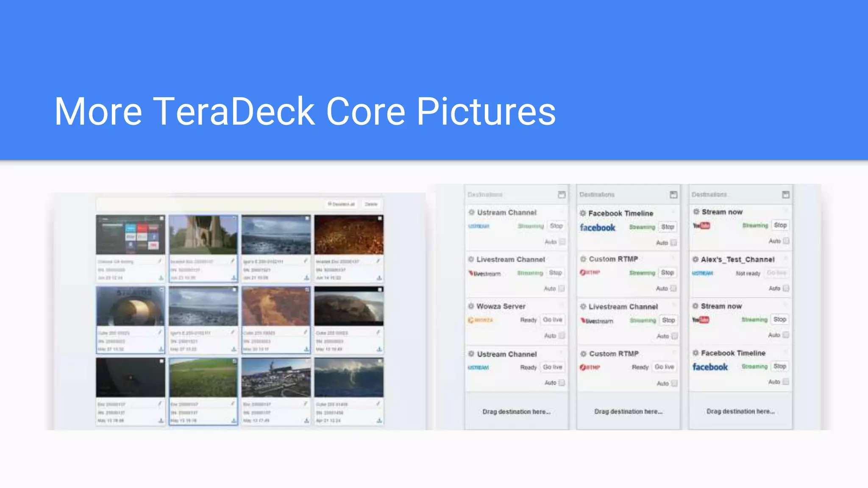Toggle Auto for the ready Ustream Channel

pos(562,383)
